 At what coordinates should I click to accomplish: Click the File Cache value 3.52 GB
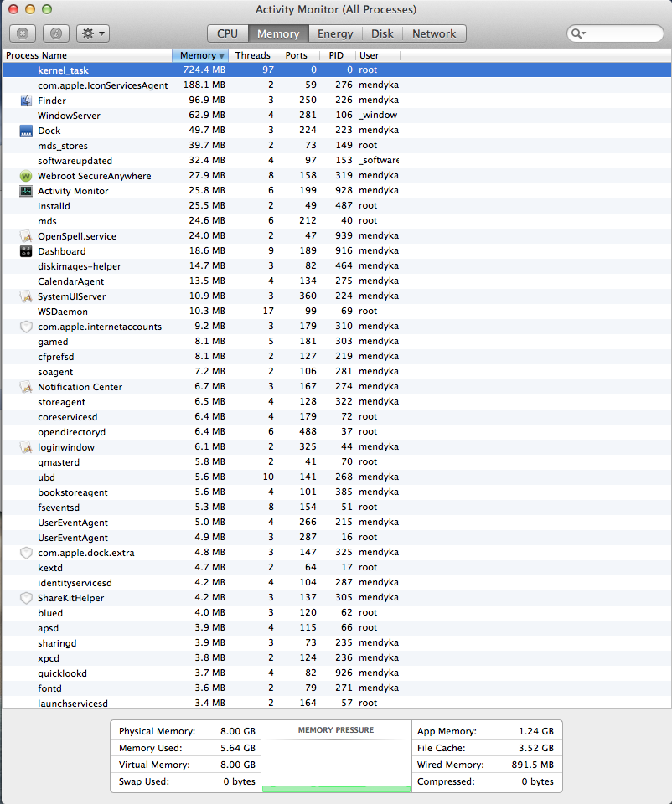point(535,748)
